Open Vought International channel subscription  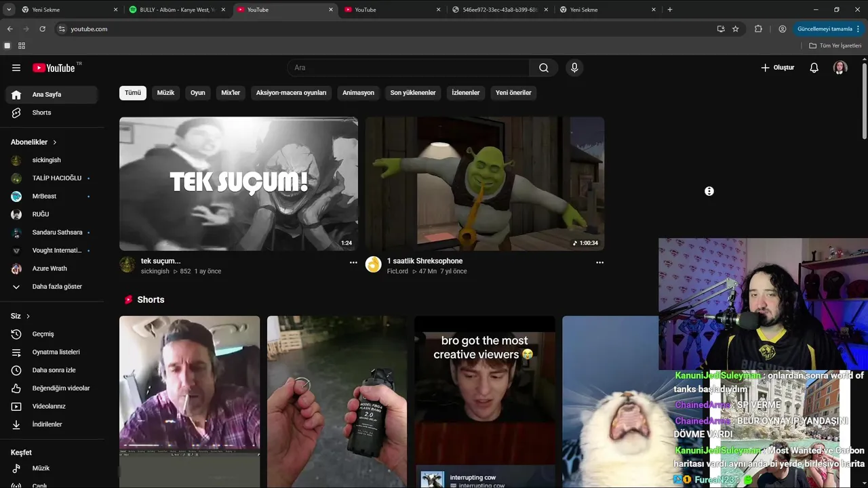52,251
